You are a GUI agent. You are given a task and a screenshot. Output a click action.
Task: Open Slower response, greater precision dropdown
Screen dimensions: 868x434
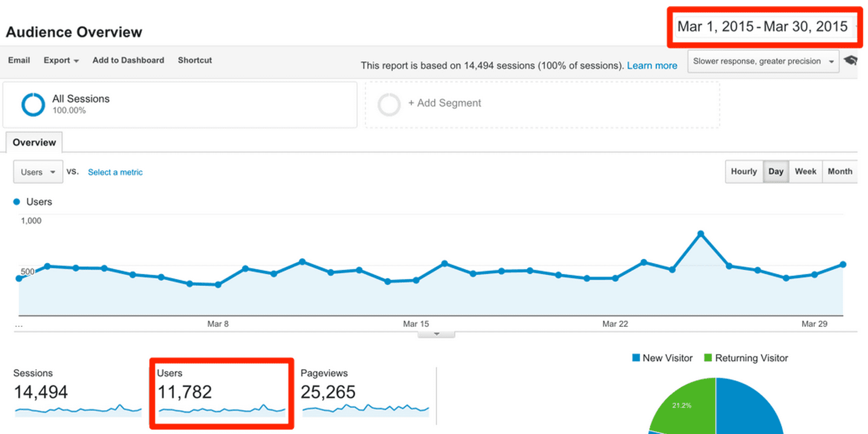pyautogui.click(x=763, y=61)
